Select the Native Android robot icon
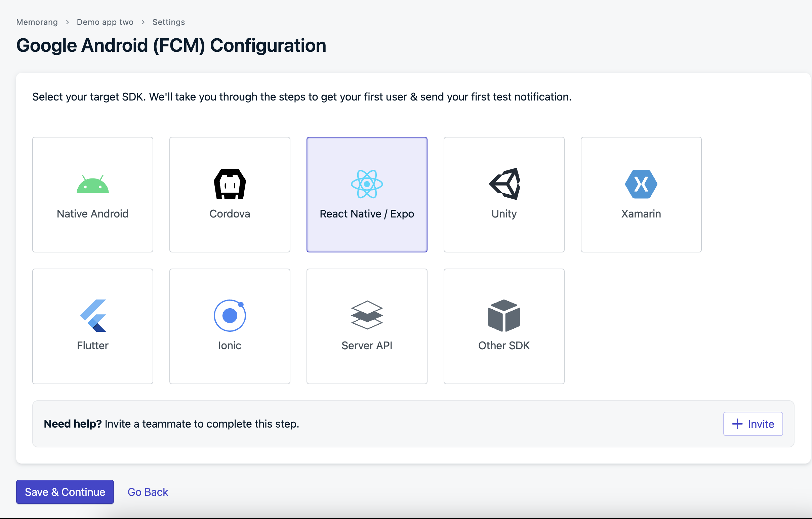812x519 pixels. tap(92, 184)
